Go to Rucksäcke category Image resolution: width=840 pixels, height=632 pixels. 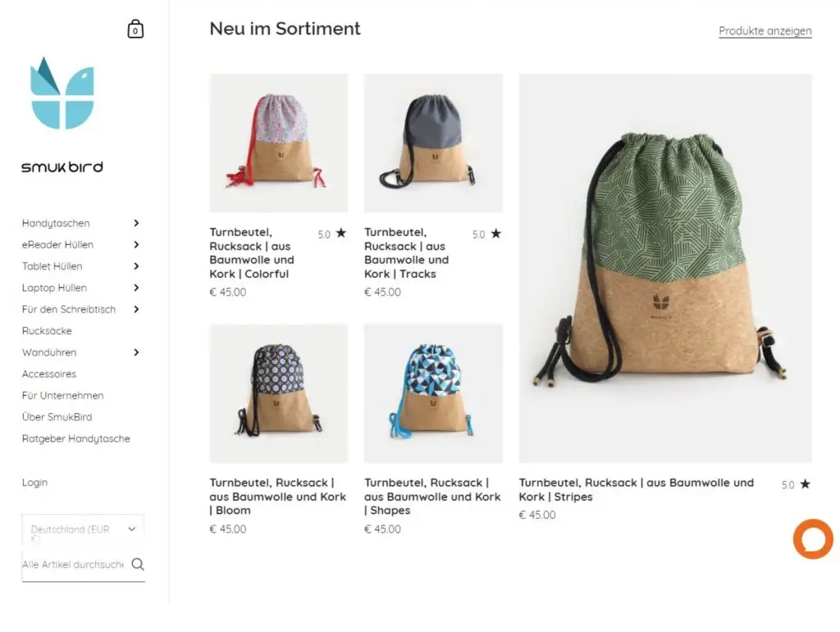pos(47,331)
